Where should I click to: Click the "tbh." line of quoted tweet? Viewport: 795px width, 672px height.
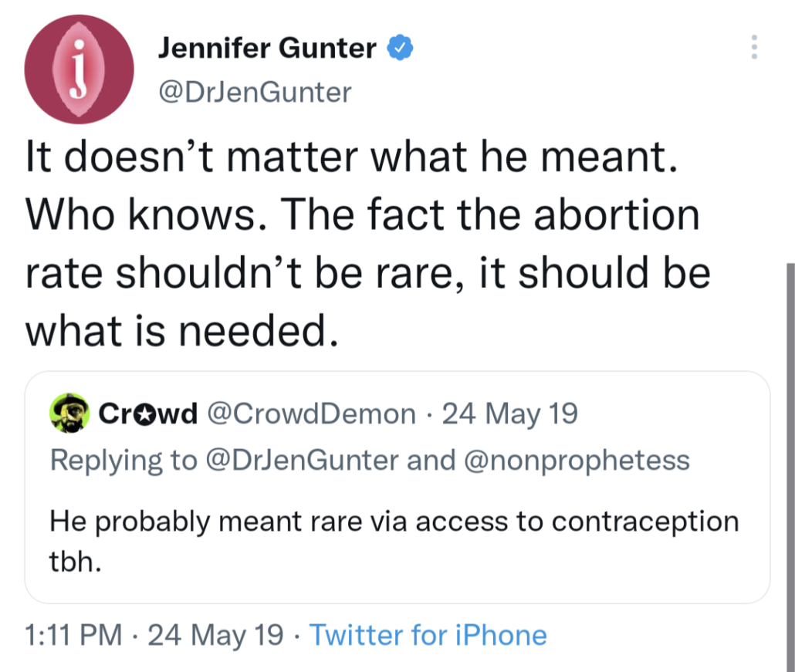[x=76, y=560]
